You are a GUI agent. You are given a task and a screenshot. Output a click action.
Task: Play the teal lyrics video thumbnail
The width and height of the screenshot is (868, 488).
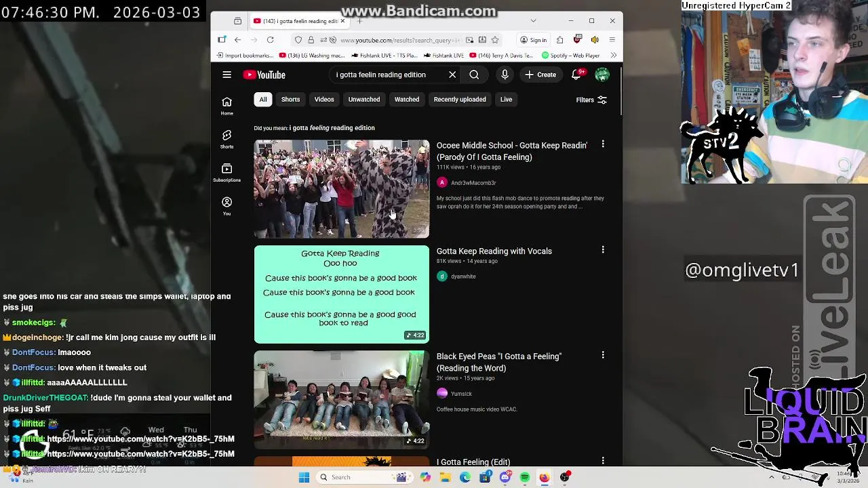click(x=342, y=294)
